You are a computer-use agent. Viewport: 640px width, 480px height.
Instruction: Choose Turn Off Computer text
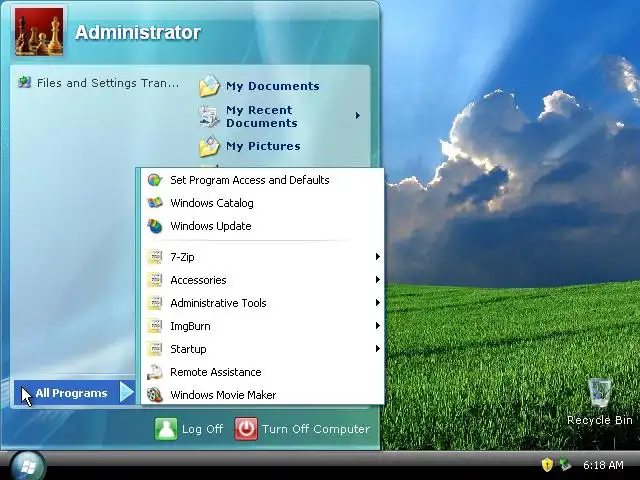click(x=316, y=429)
